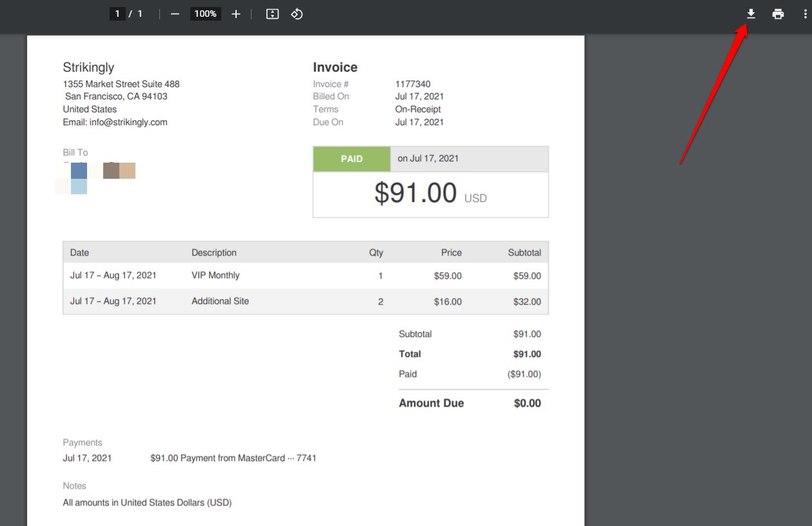Zoom out with the minus button
Viewport: 812px width, 526px height.
click(175, 14)
